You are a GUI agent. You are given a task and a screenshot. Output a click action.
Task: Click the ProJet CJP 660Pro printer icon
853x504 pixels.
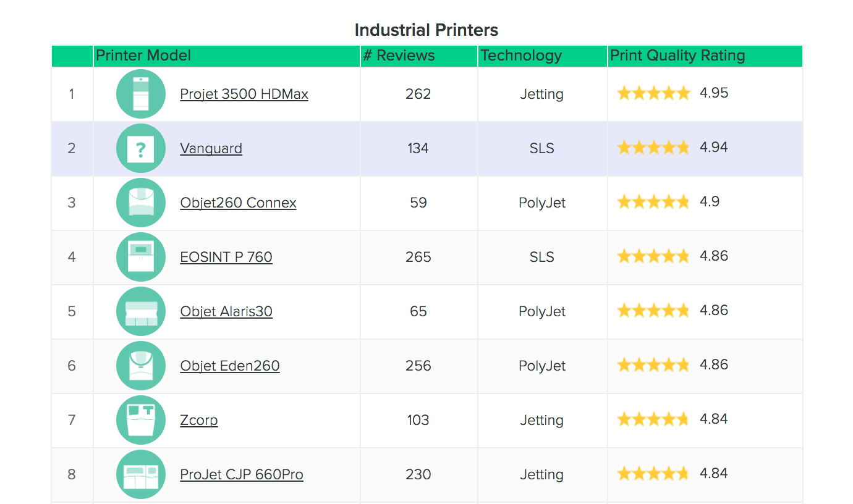[141, 474]
